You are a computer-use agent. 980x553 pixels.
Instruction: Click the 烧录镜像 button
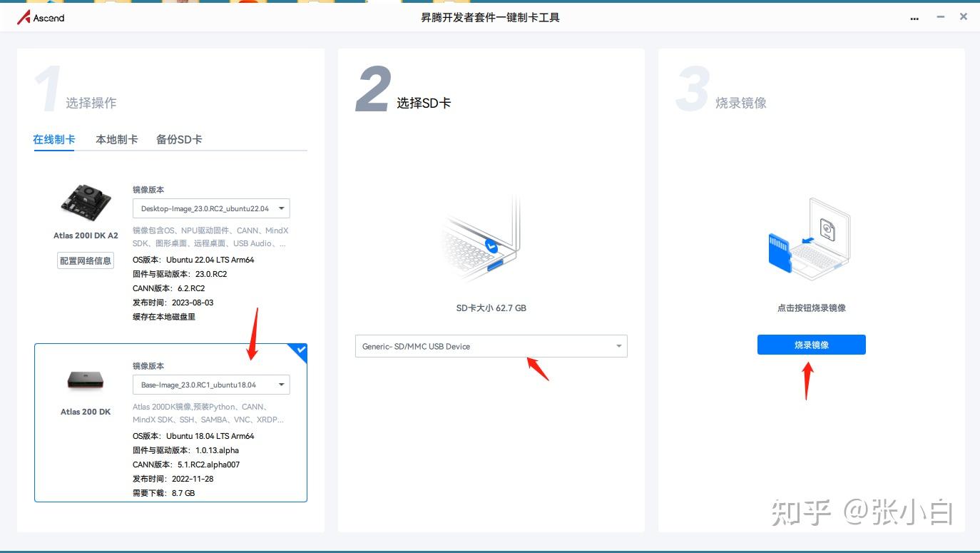(810, 345)
